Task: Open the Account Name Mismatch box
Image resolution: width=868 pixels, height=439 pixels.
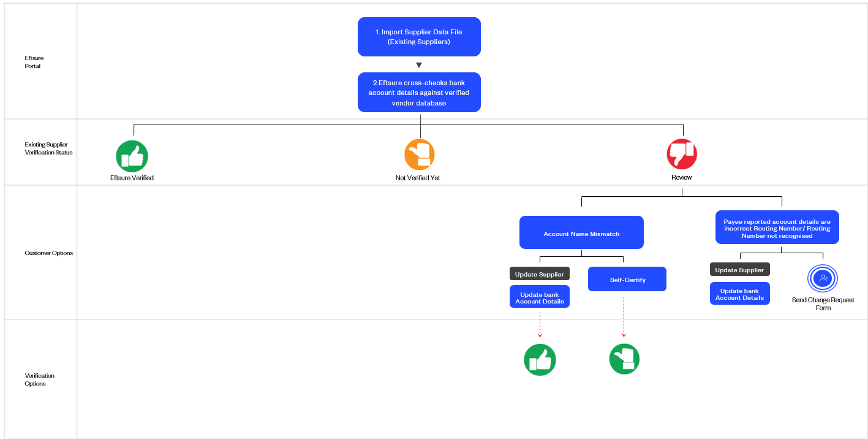Action: (x=581, y=232)
